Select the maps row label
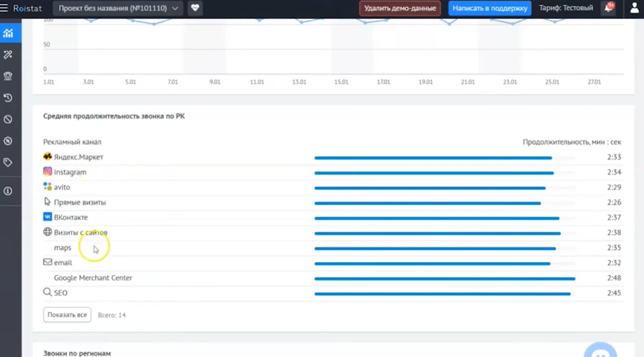Viewport: 644px width, 357px height. pyautogui.click(x=62, y=248)
